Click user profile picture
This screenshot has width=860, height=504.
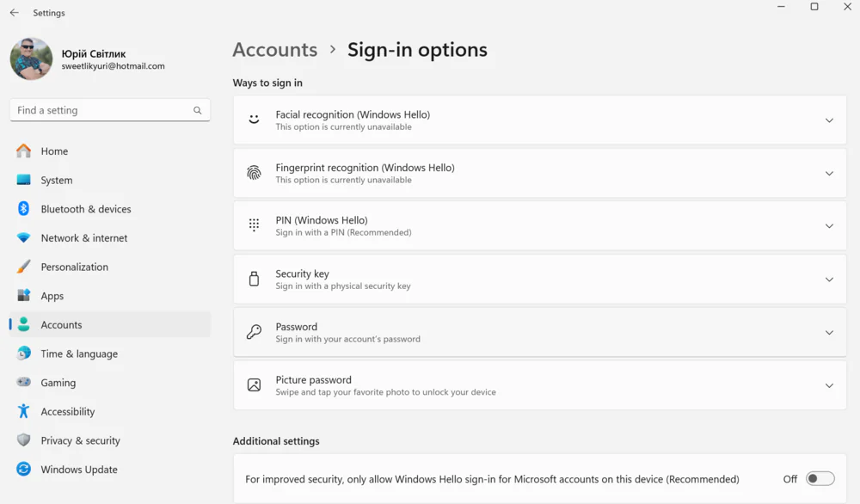(x=31, y=58)
